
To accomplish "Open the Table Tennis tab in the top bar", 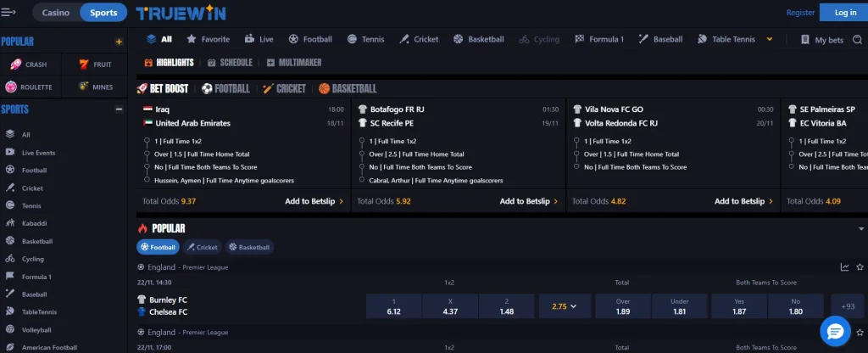I will click(x=726, y=39).
